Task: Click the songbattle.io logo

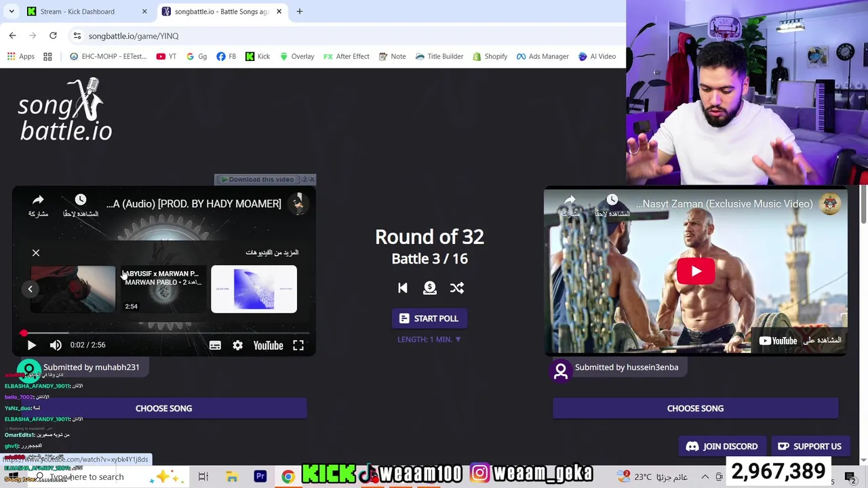Action: (65, 110)
